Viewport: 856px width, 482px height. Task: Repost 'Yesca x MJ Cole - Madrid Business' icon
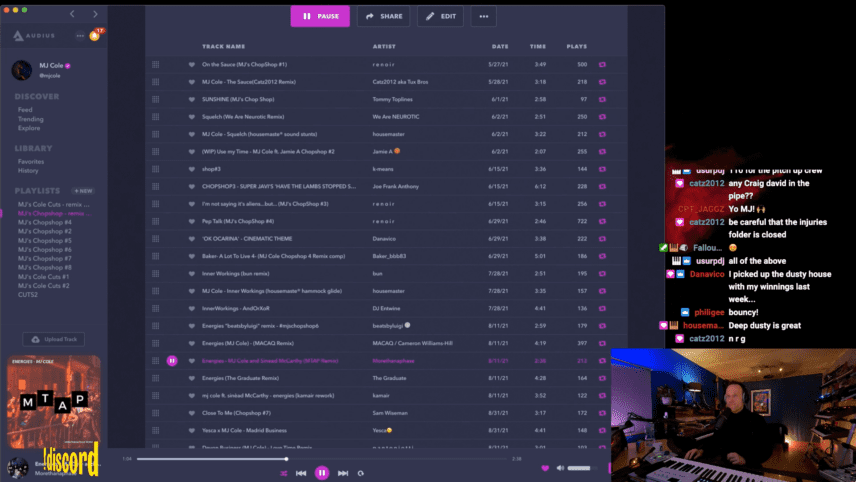(x=602, y=430)
